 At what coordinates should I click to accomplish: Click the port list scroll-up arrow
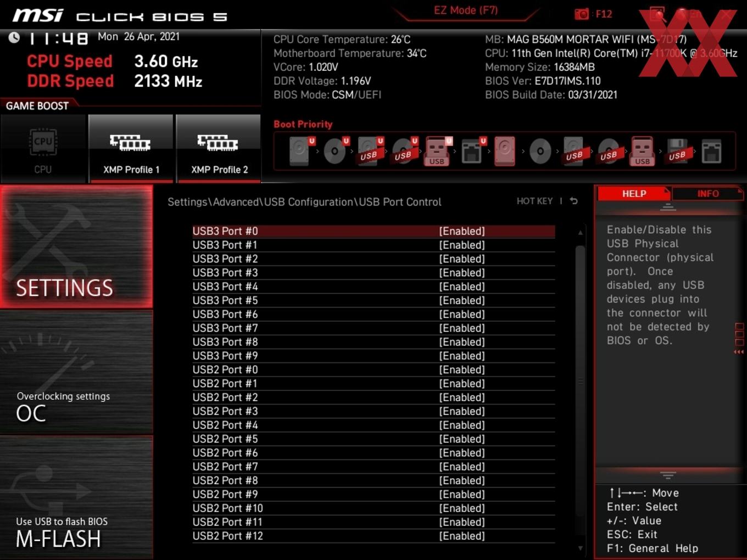point(580,233)
